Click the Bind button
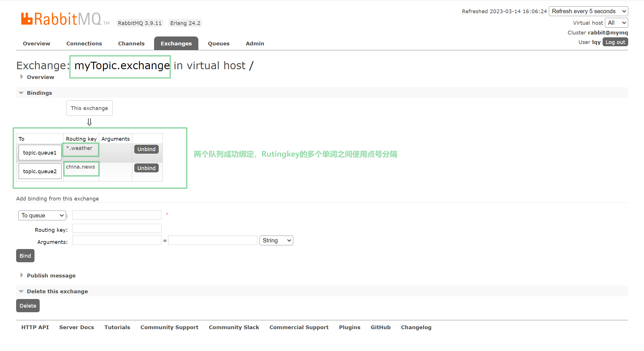This screenshot has width=644, height=351. pyautogui.click(x=25, y=256)
